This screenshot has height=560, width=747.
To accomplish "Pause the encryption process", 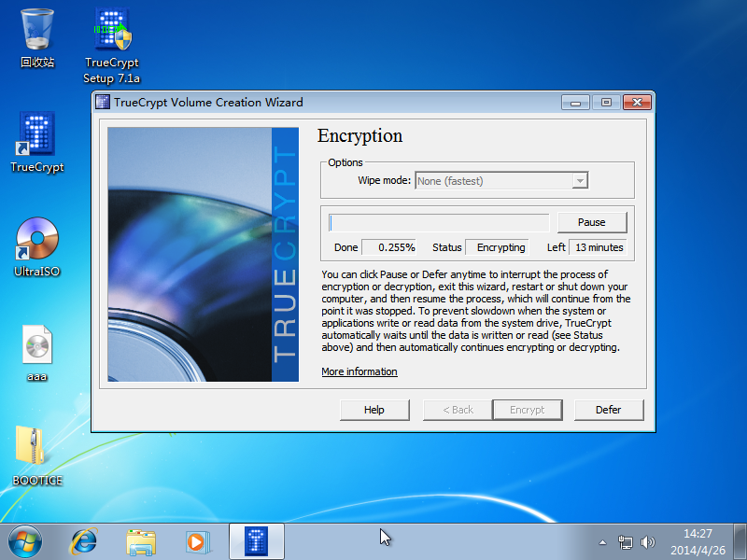I will pyautogui.click(x=592, y=222).
